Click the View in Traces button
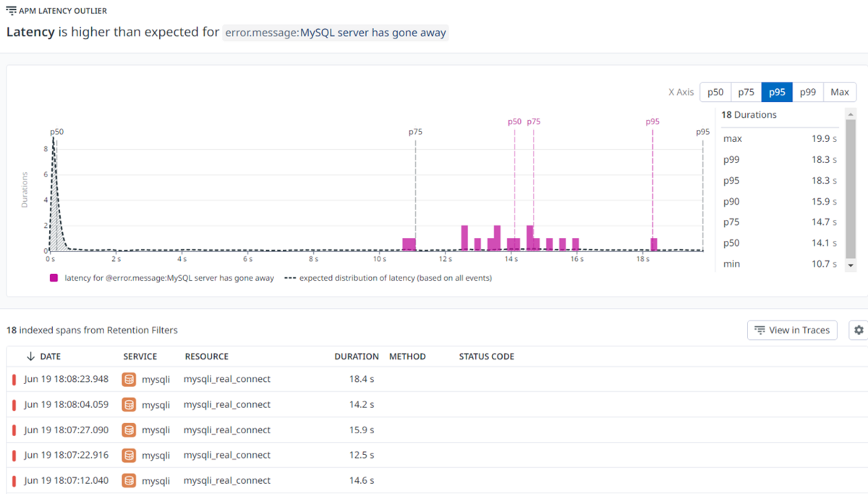 792,330
